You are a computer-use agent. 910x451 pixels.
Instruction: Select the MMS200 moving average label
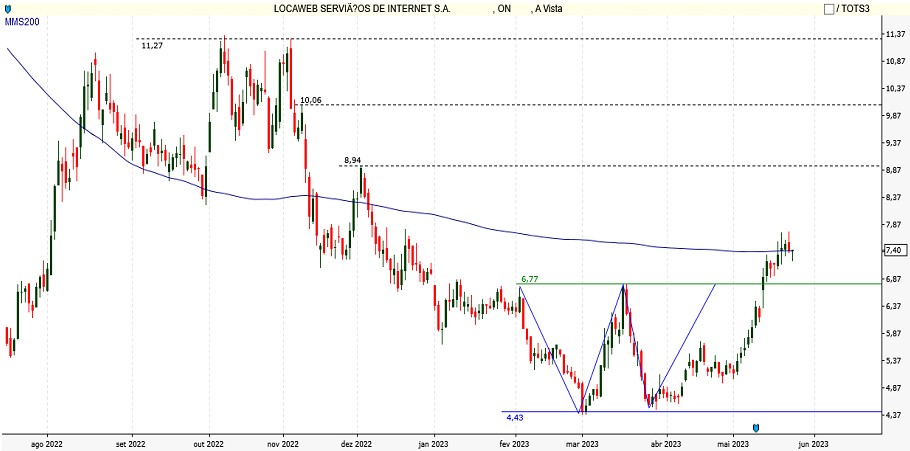click(x=22, y=22)
